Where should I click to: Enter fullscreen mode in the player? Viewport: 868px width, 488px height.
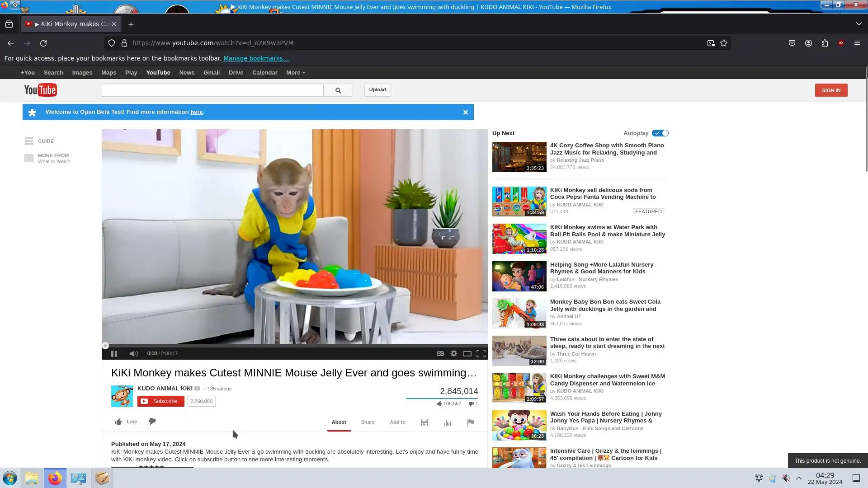(481, 354)
